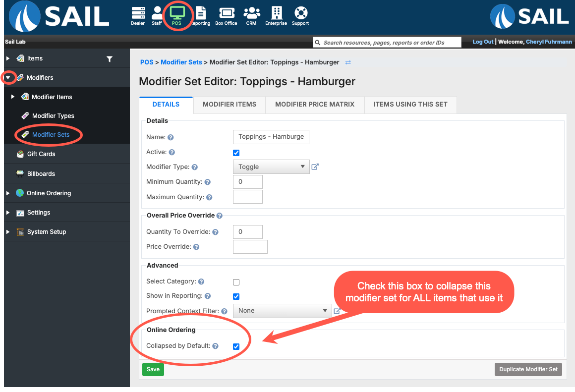Show help for Price Override
The image size is (575, 392).
(196, 247)
